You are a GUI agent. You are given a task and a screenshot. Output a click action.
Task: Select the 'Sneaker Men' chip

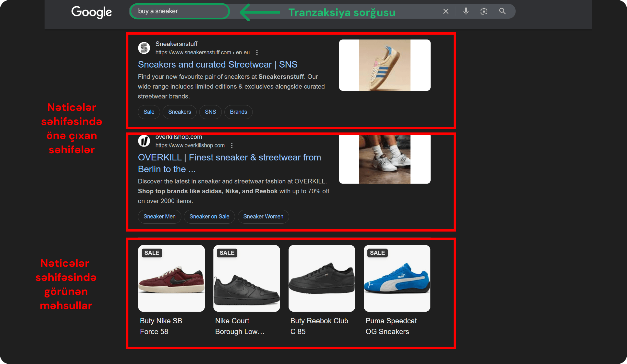click(159, 217)
